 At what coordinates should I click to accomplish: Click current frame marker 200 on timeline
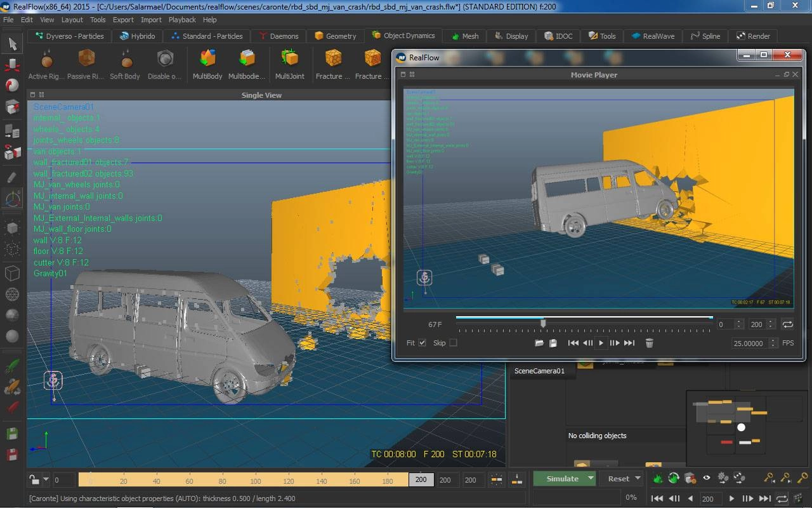point(421,480)
